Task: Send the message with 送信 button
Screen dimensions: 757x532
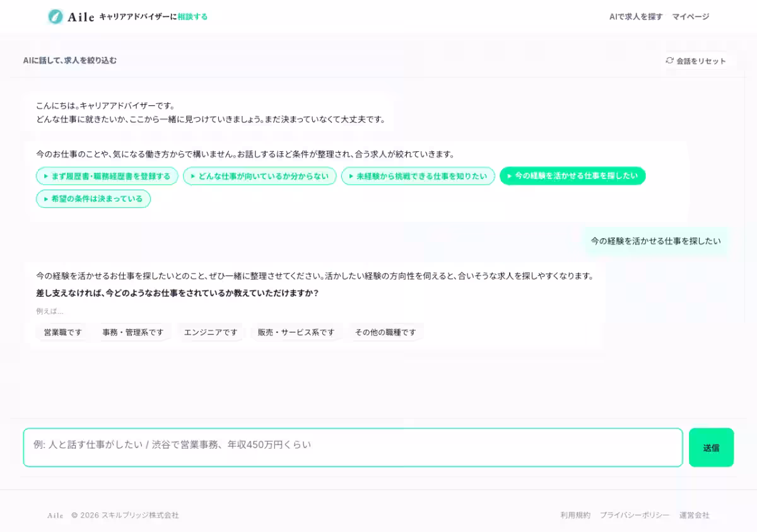Action: pyautogui.click(x=711, y=448)
